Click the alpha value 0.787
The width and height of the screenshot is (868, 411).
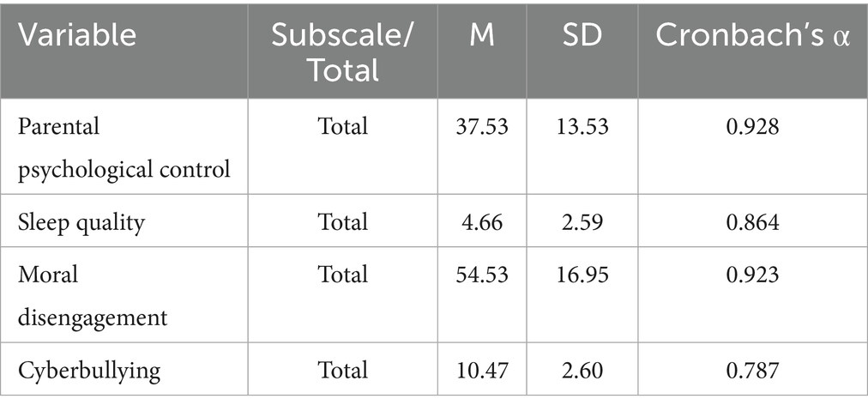[x=752, y=369]
